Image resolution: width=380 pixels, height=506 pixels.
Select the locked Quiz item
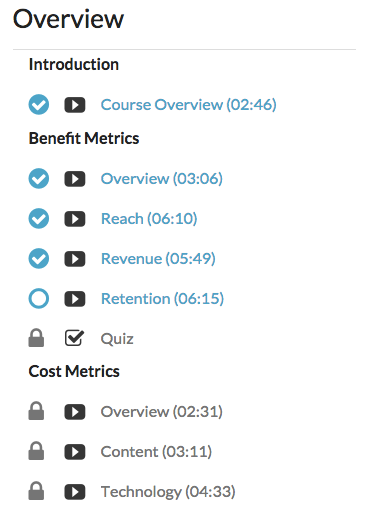[x=117, y=339]
